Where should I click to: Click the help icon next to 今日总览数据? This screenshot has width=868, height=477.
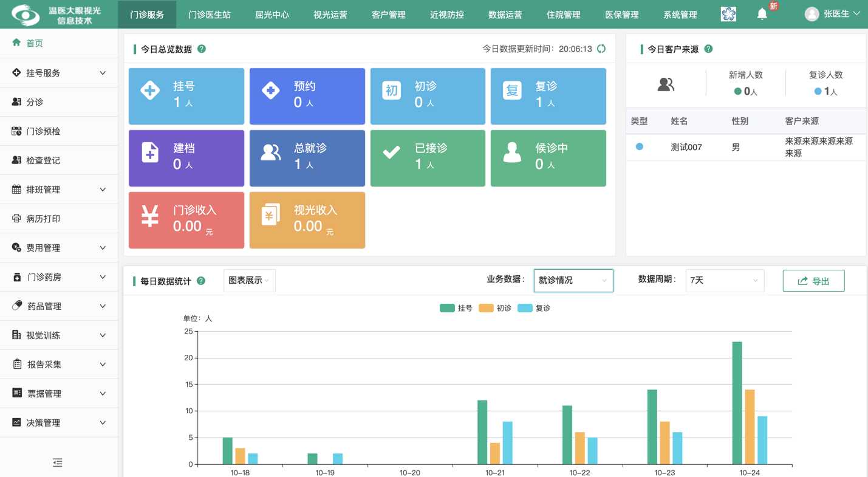coord(202,49)
